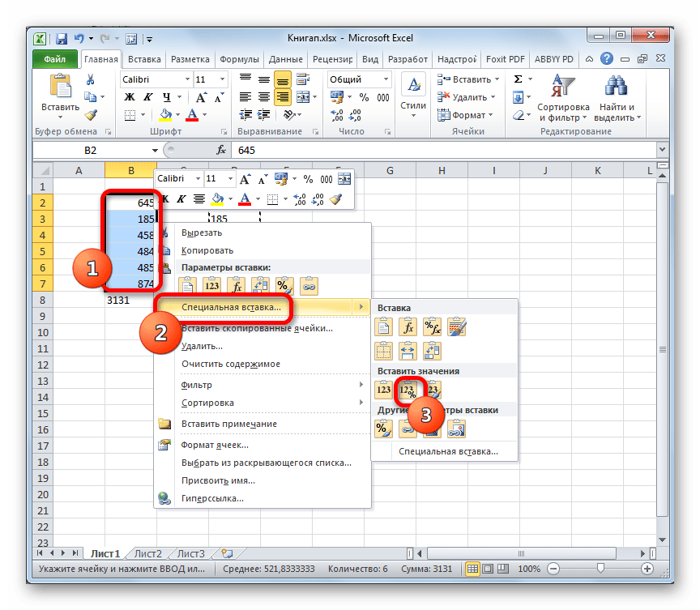
Task: Click Специальная вставка at submenu bottom
Action: coord(448,451)
